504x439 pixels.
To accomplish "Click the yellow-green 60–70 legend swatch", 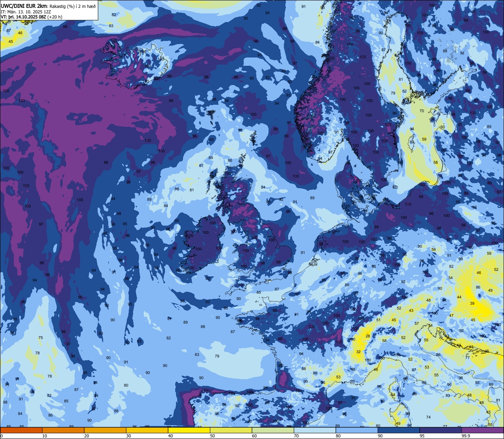I will (x=273, y=430).
